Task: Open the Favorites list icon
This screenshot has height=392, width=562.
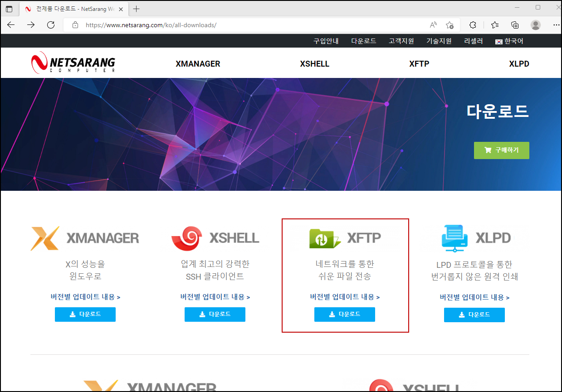Action: 495,25
